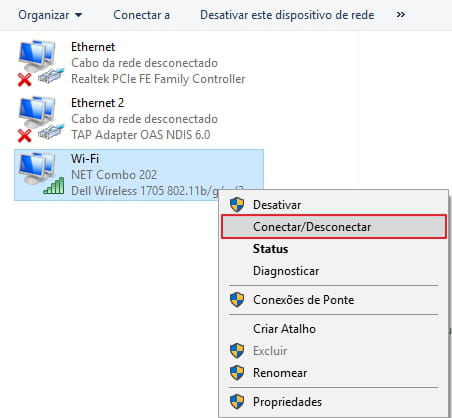Viewport: 452px width, 418px height.
Task: Click the Ethernet 2 connection name
Action: click(97, 103)
